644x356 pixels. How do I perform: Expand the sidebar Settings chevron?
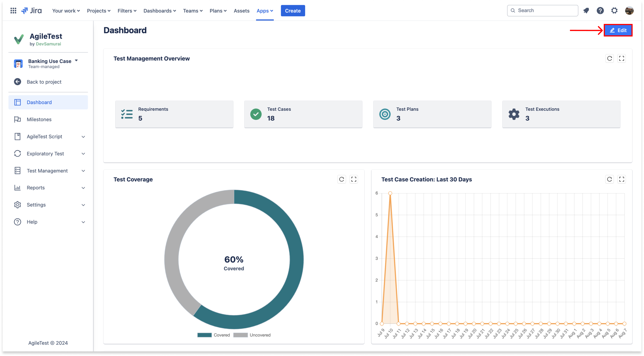click(x=83, y=205)
